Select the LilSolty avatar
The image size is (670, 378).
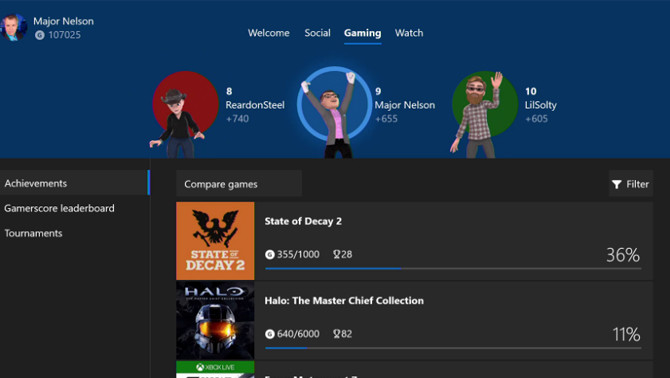click(485, 114)
